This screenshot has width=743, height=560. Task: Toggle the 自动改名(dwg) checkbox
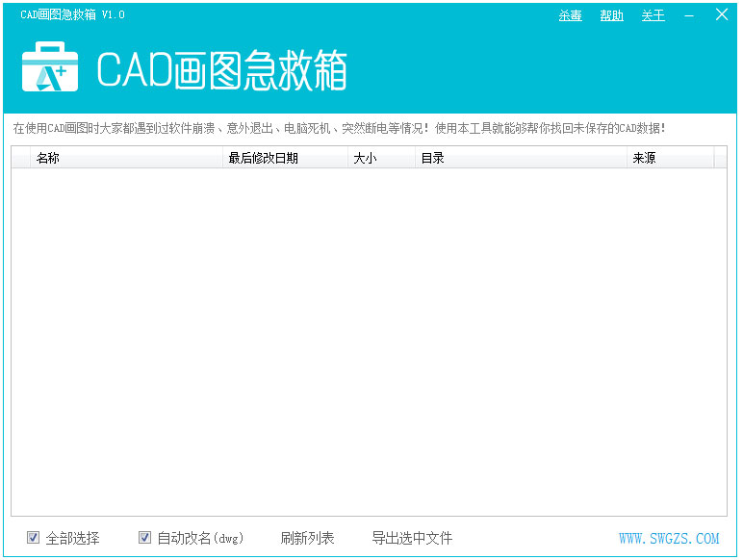(144, 537)
